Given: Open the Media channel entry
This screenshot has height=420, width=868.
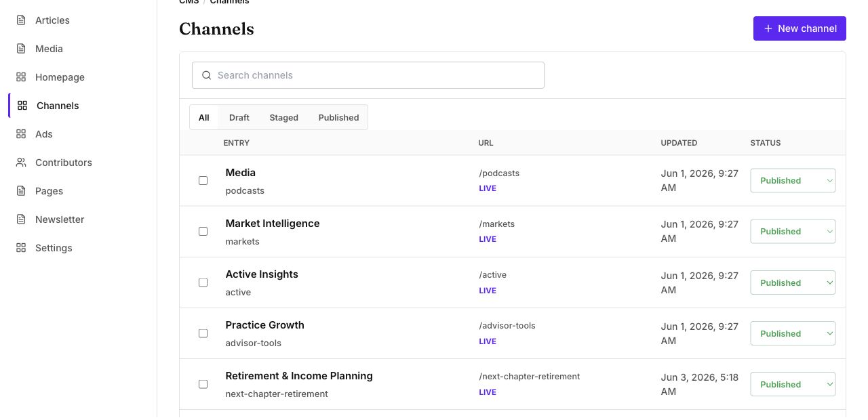Looking at the screenshot, I should point(240,173).
